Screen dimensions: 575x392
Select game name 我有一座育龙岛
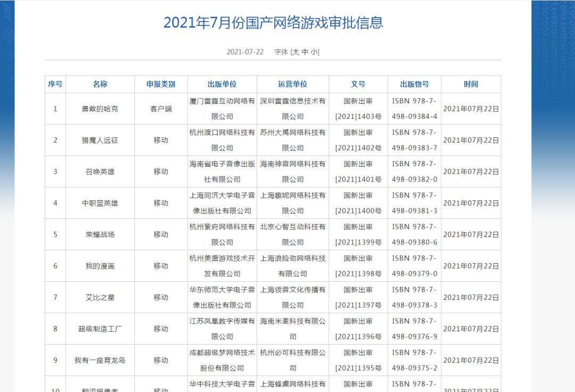point(100,361)
